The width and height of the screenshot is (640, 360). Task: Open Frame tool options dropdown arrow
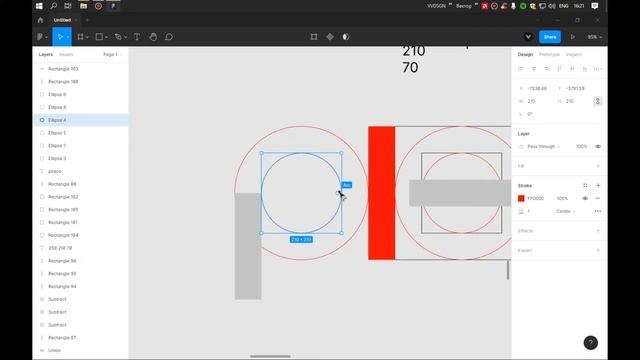pyautogui.click(x=87, y=37)
